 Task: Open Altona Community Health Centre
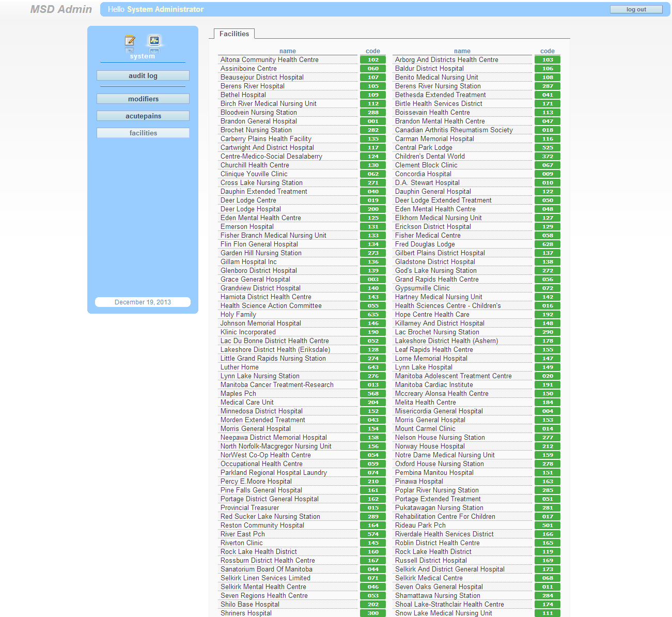pyautogui.click(x=270, y=59)
